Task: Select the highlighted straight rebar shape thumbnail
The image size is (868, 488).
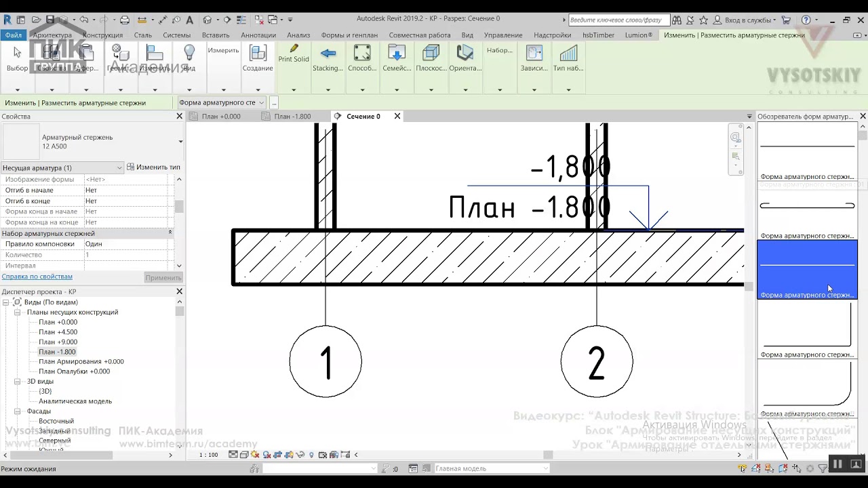Action: (x=807, y=270)
